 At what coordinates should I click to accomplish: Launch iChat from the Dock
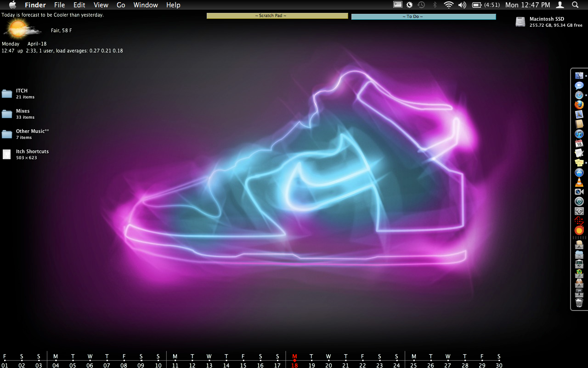point(579,85)
